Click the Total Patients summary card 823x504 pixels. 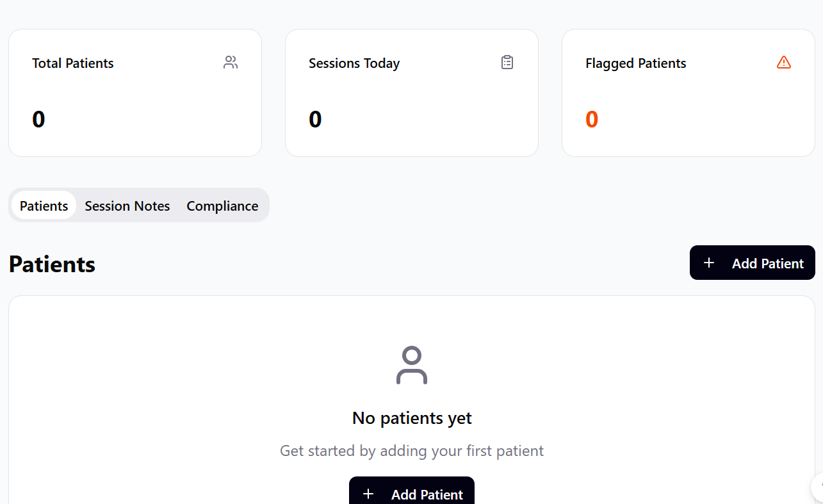coord(134,92)
